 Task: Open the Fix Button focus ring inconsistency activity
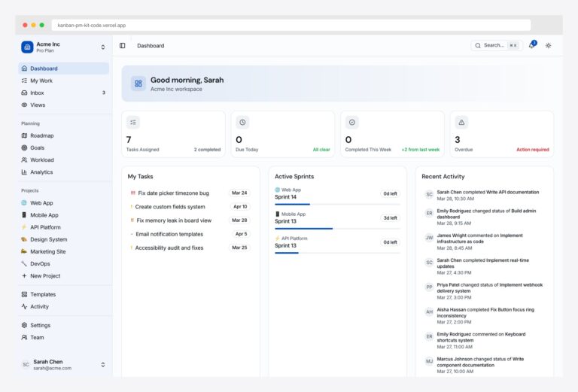click(x=485, y=316)
